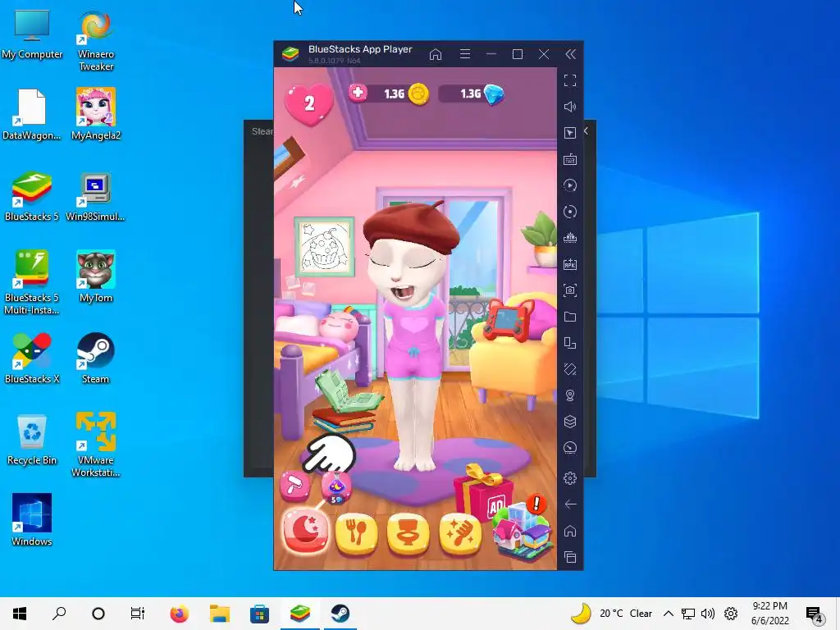Image resolution: width=840 pixels, height=630 pixels.
Task: Launch Firefox from taskbar
Action: click(180, 614)
